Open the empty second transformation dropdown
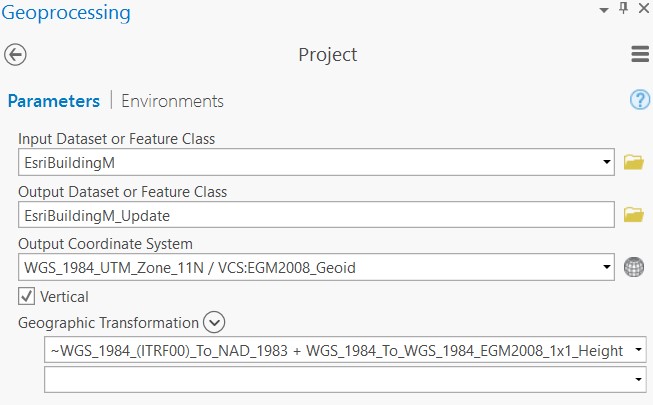This screenshot has height=405, width=653. [639, 380]
